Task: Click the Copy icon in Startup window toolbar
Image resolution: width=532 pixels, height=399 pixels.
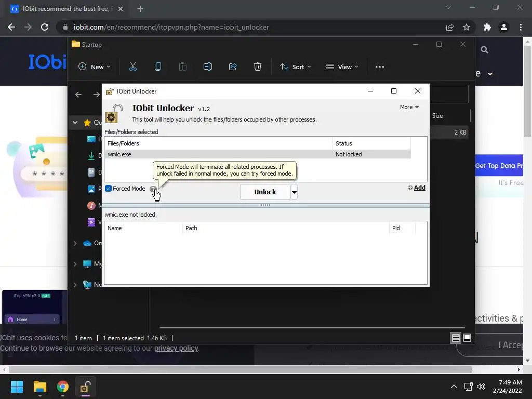Action: point(158,67)
